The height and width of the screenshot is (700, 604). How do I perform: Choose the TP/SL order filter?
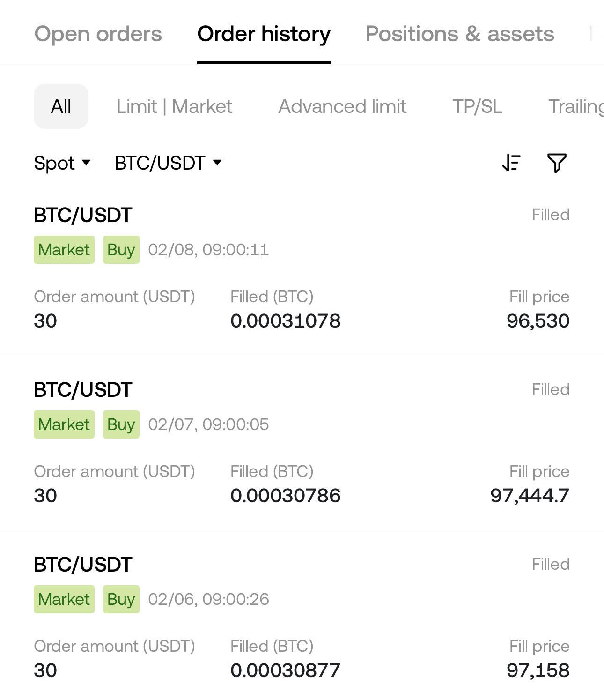(x=477, y=106)
